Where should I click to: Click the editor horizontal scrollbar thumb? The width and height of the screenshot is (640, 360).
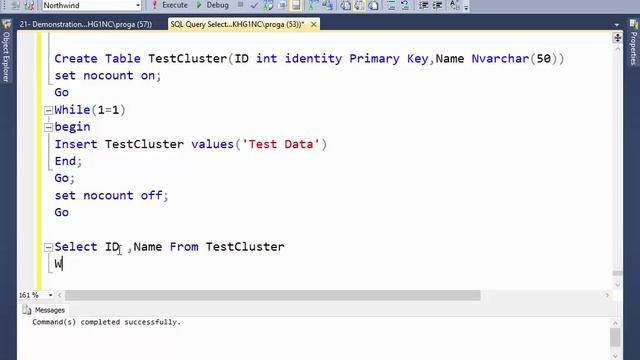[x=273, y=295]
